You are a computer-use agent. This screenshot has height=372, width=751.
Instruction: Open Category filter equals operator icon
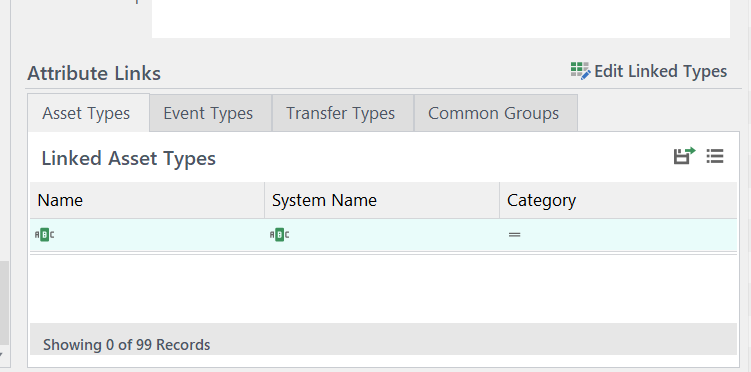(x=514, y=235)
